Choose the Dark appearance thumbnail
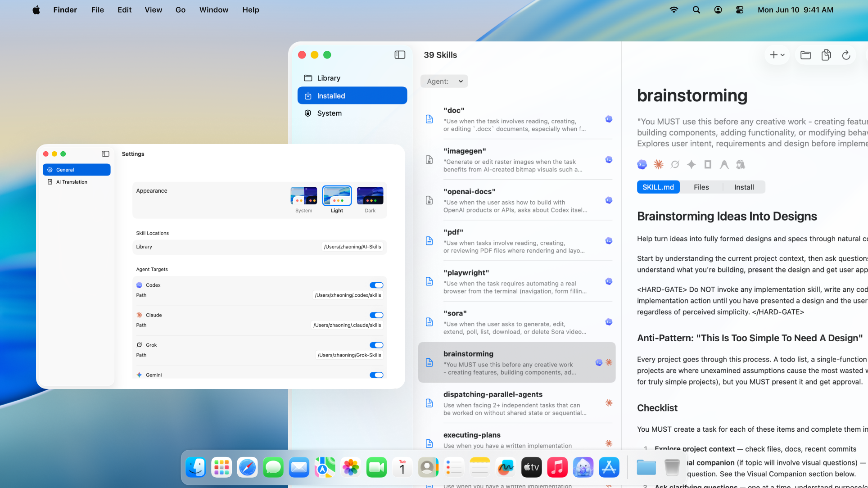 (370, 195)
